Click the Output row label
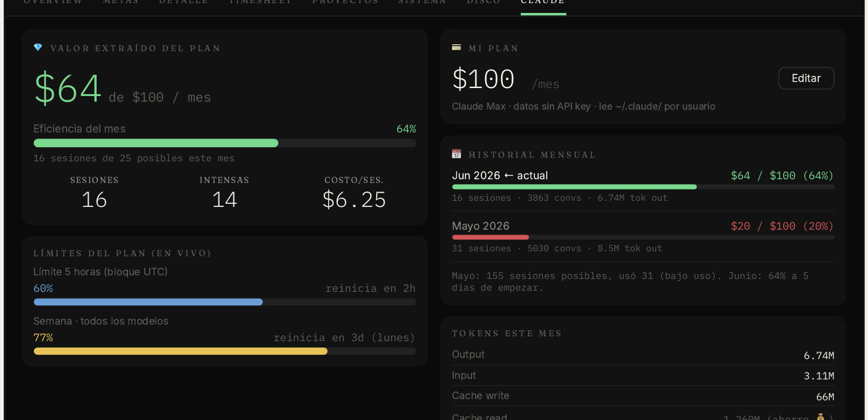Image resolution: width=868 pixels, height=420 pixels. point(468,354)
